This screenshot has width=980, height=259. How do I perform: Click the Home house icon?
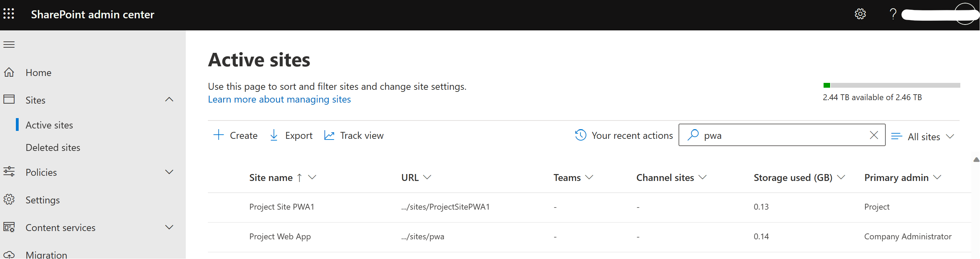(9, 72)
